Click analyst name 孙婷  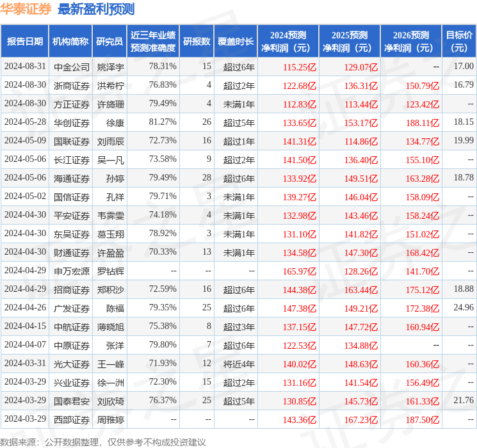coord(115,179)
